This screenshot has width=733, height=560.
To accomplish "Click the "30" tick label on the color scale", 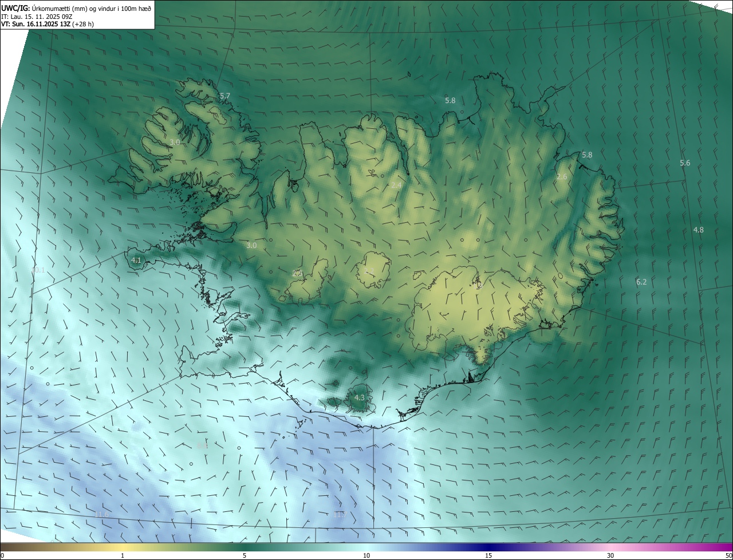I will click(x=610, y=555).
